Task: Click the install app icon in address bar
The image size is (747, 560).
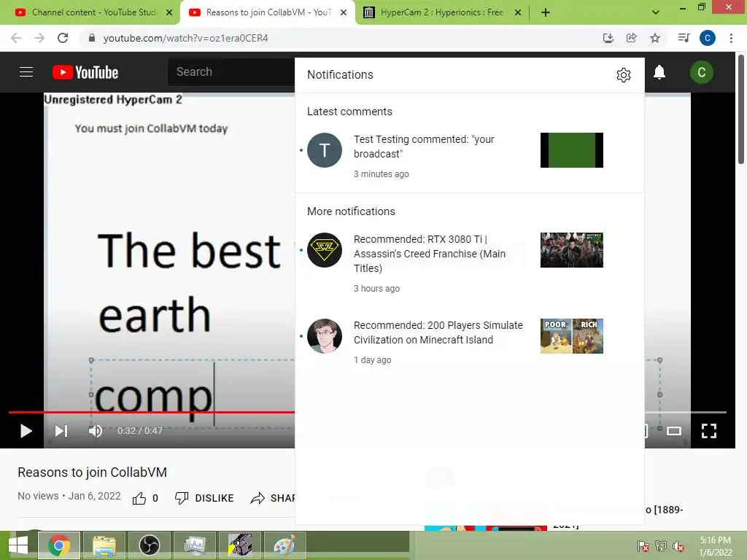Action: [x=608, y=38]
